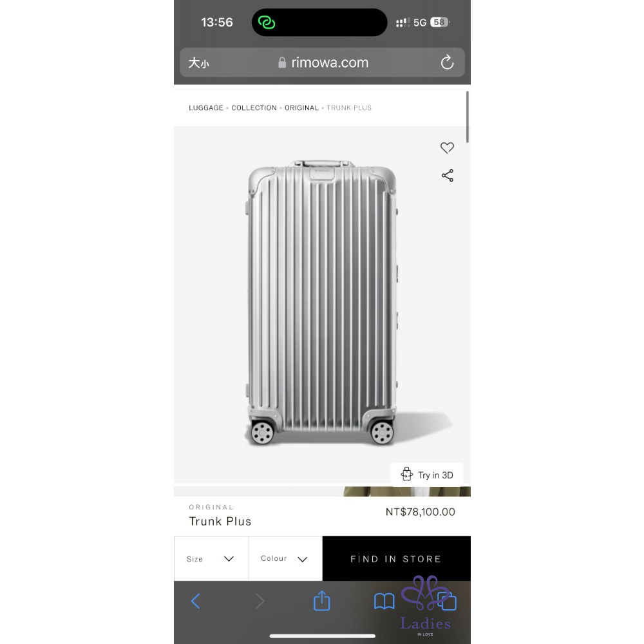Tap the Safari forward arrow
The height and width of the screenshot is (644, 644).
[x=260, y=601]
